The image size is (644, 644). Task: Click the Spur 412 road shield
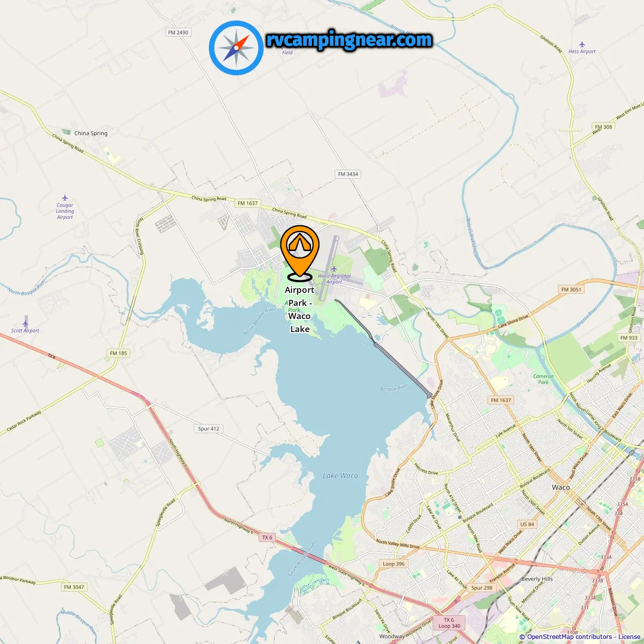pos(209,429)
